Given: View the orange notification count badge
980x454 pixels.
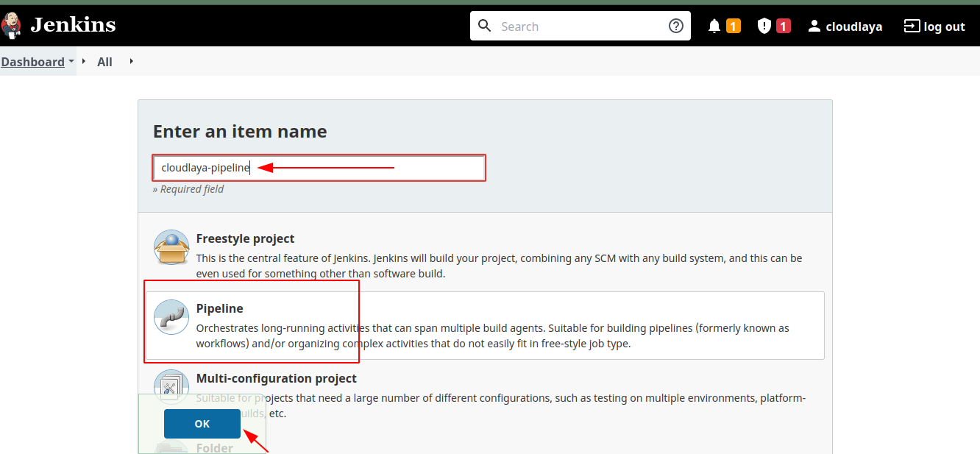Looking at the screenshot, I should [734, 26].
